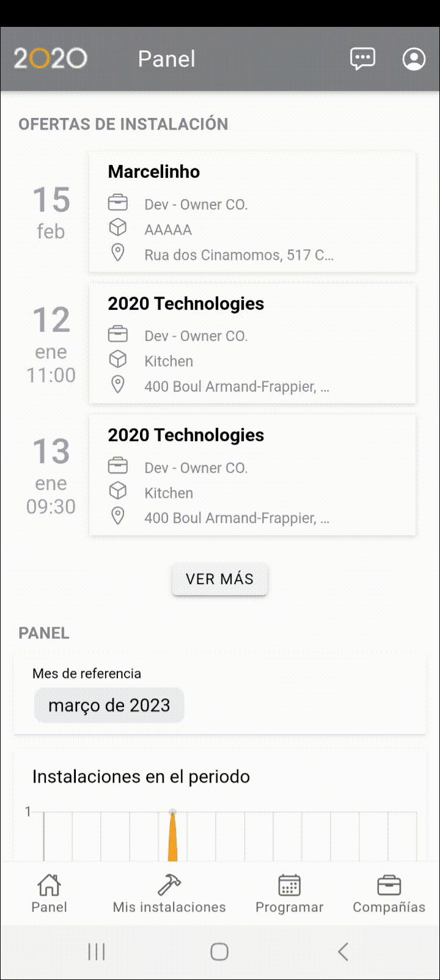Tap the box icon beside AAAAA

tap(118, 227)
